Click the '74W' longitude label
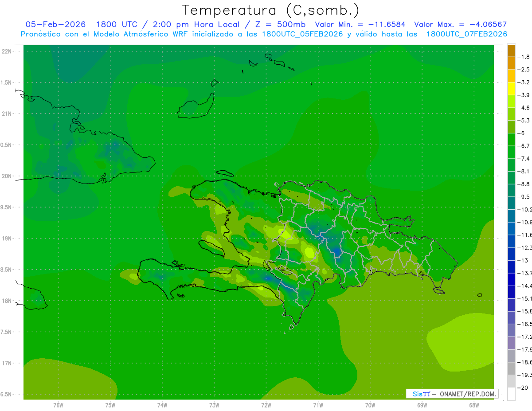 tap(162, 405)
